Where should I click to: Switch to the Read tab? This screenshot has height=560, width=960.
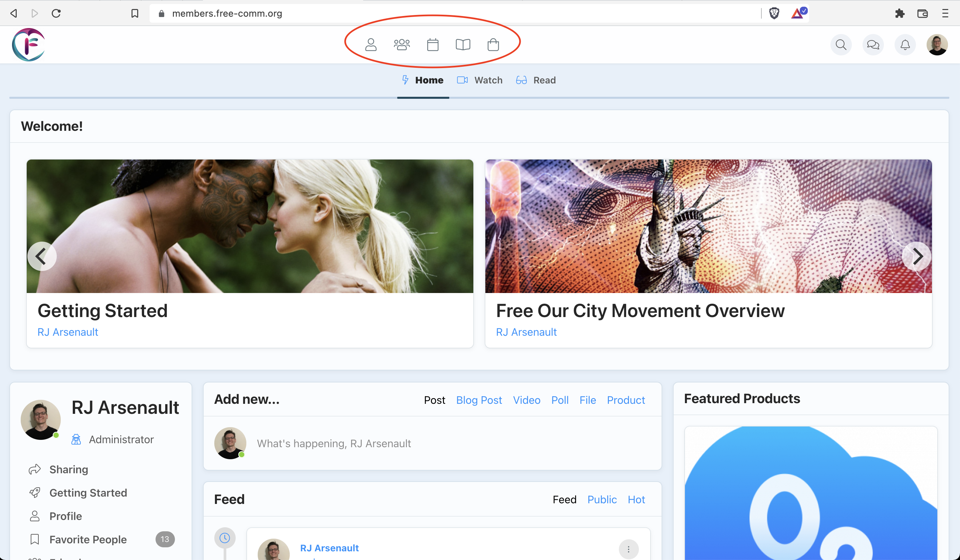(536, 80)
